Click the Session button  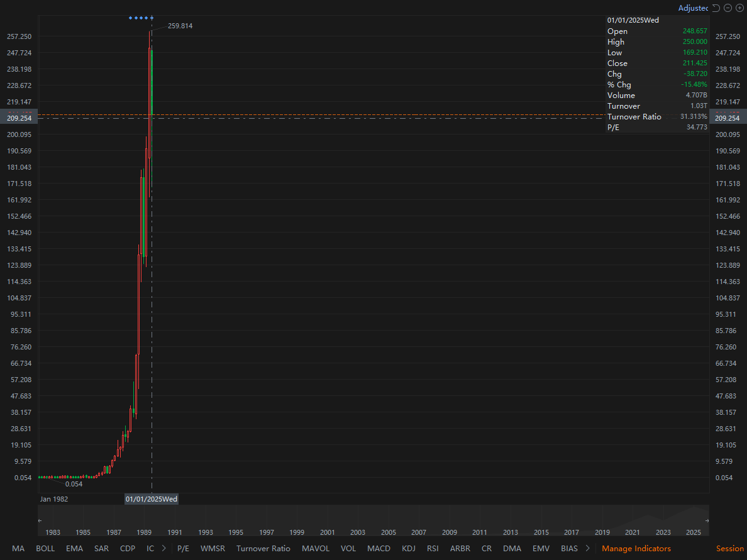click(730, 549)
